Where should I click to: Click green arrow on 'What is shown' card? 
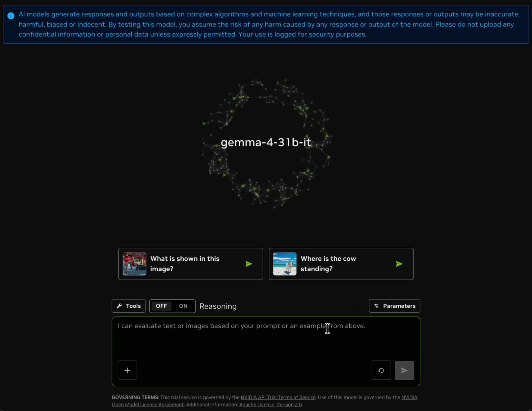tap(249, 264)
